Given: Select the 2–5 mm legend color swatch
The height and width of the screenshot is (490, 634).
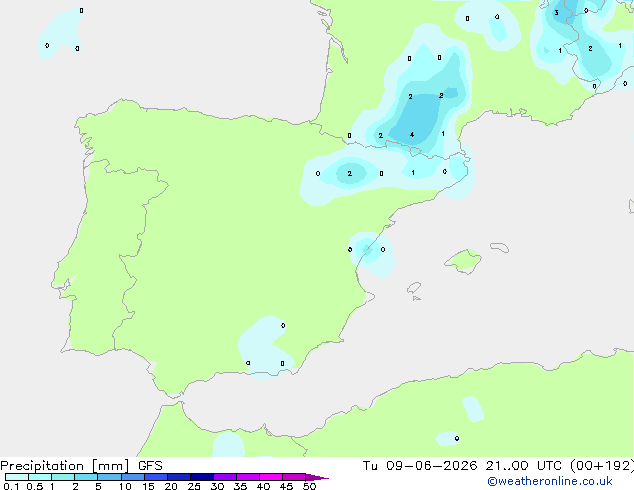Looking at the screenshot, I should click(86, 477).
